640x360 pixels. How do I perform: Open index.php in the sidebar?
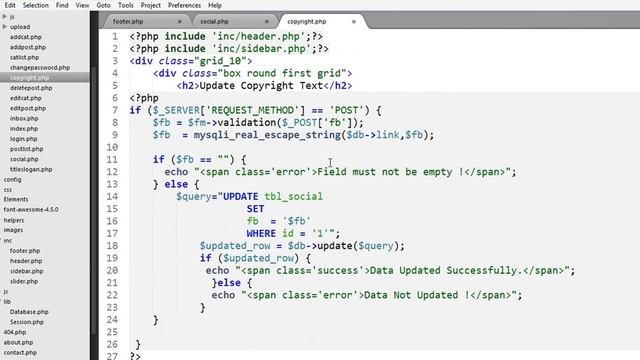coord(24,129)
